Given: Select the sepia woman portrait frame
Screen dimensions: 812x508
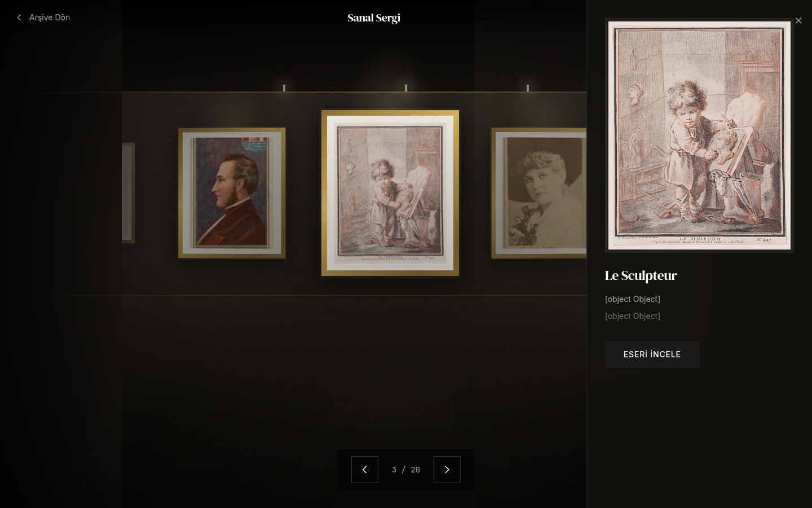Looking at the screenshot, I should [539, 193].
